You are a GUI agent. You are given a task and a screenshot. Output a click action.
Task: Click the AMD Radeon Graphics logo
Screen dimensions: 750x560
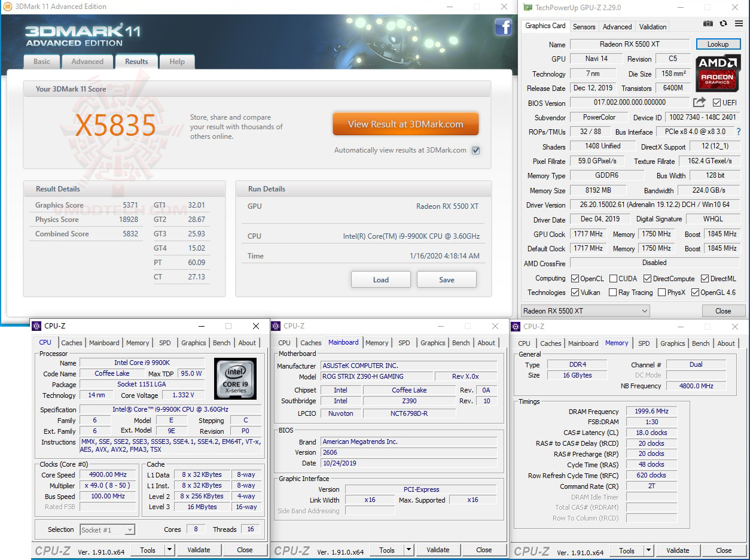pyautogui.click(x=718, y=73)
